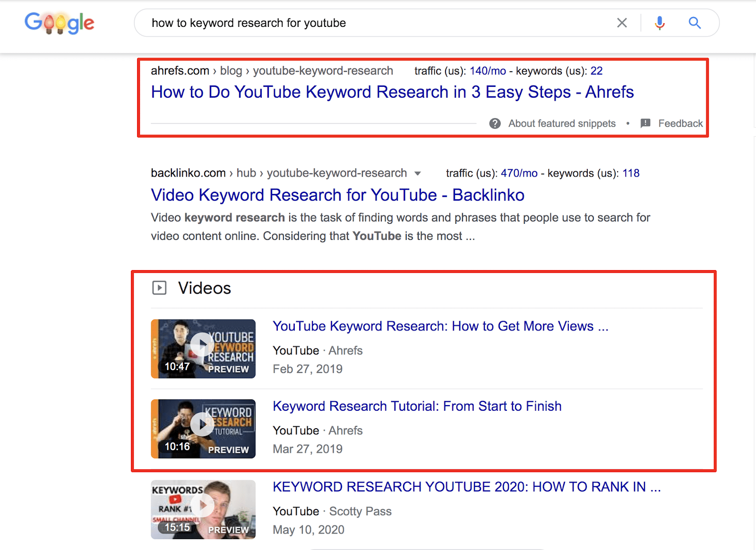Click the 'May 10, 2020' video date
Viewport: 756px width, 550px height.
(x=309, y=530)
